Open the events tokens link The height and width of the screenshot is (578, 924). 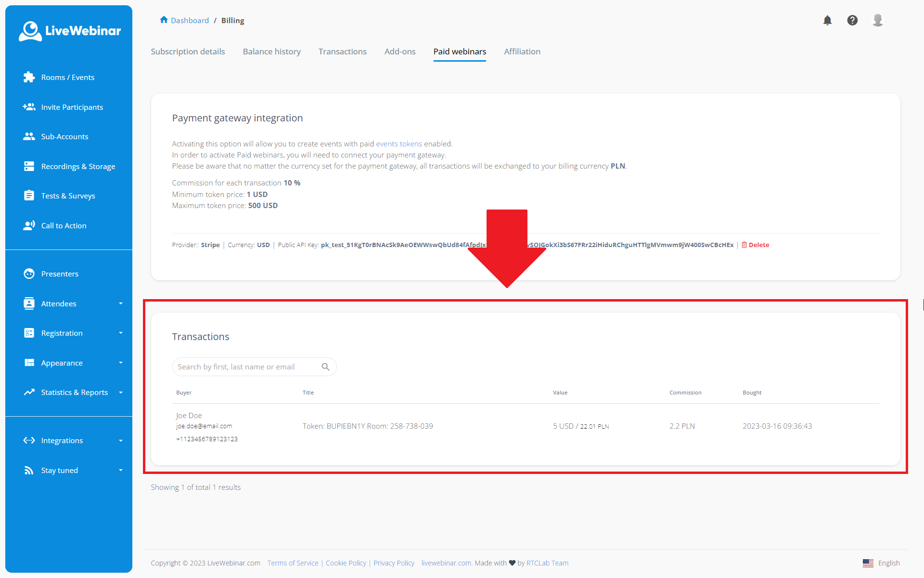pyautogui.click(x=398, y=144)
